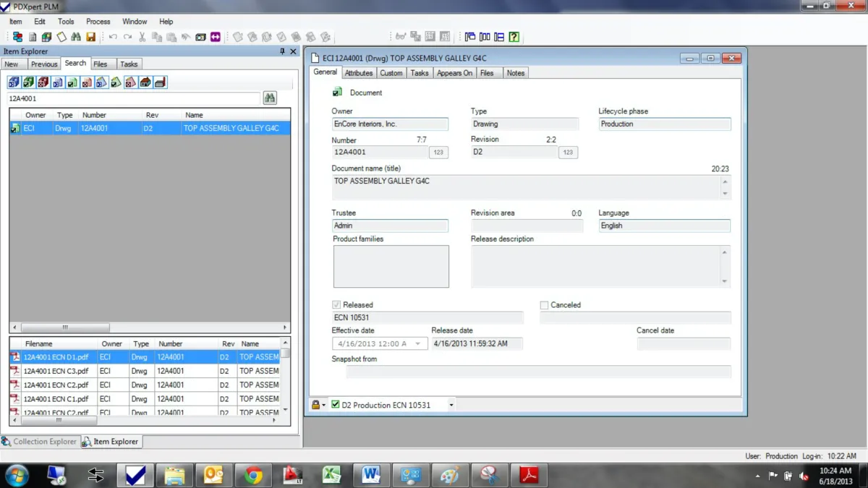Screen dimensions: 868x488
Task: Toggle the Released checkbox
Action: click(x=336, y=305)
